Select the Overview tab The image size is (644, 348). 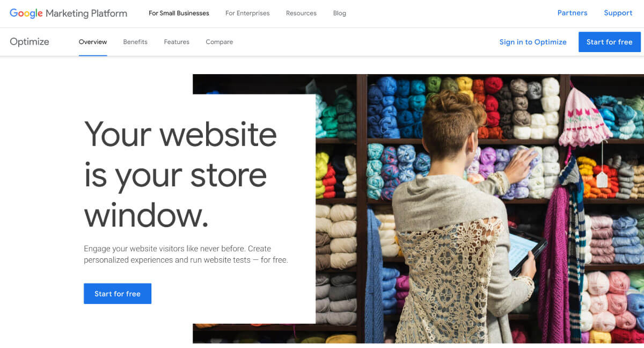point(93,42)
